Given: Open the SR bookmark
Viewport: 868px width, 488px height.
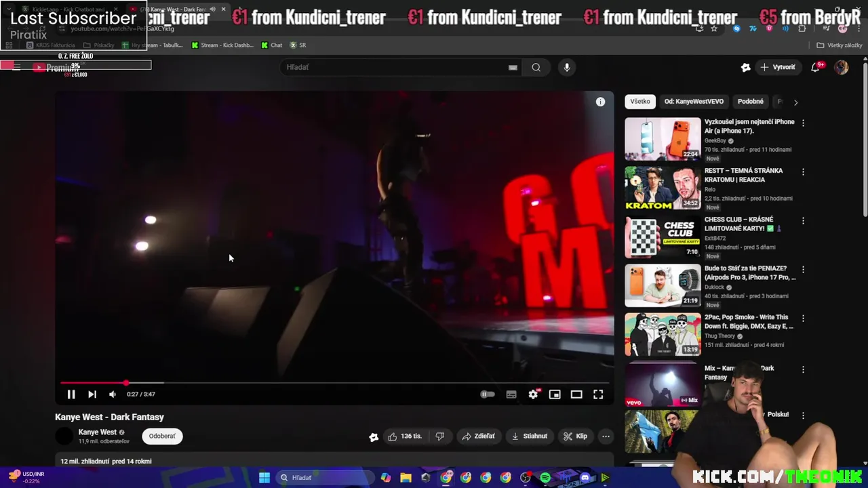Looking at the screenshot, I should [298, 45].
